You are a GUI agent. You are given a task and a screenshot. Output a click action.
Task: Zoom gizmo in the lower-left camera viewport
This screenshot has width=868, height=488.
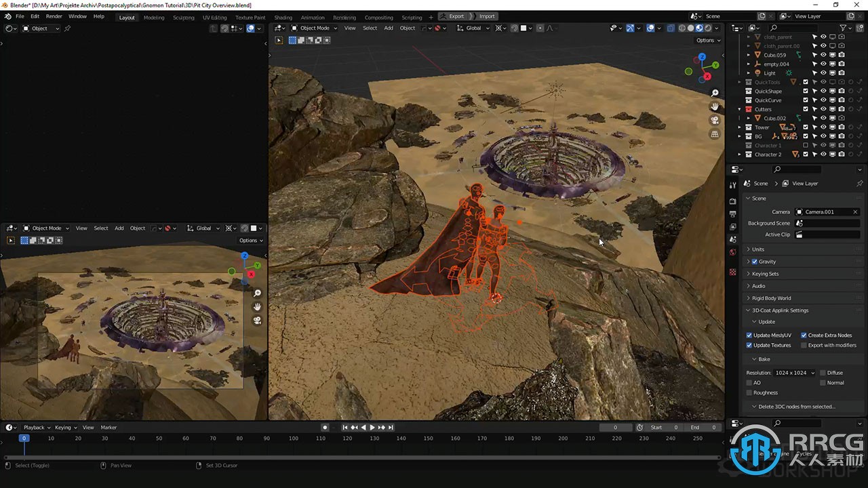257,293
